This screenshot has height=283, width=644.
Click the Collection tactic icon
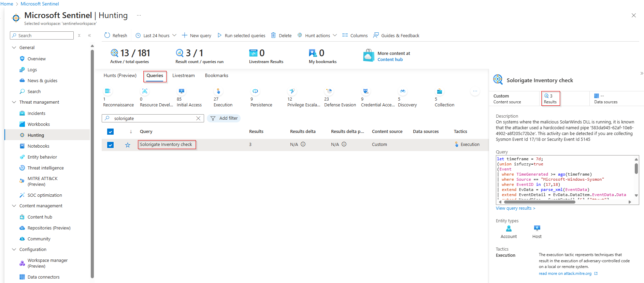click(x=440, y=91)
